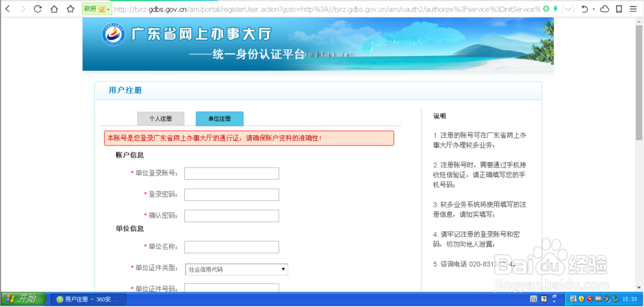Click the input method icon on the taskbar
This screenshot has width=644, height=307.
click(x=535, y=299)
